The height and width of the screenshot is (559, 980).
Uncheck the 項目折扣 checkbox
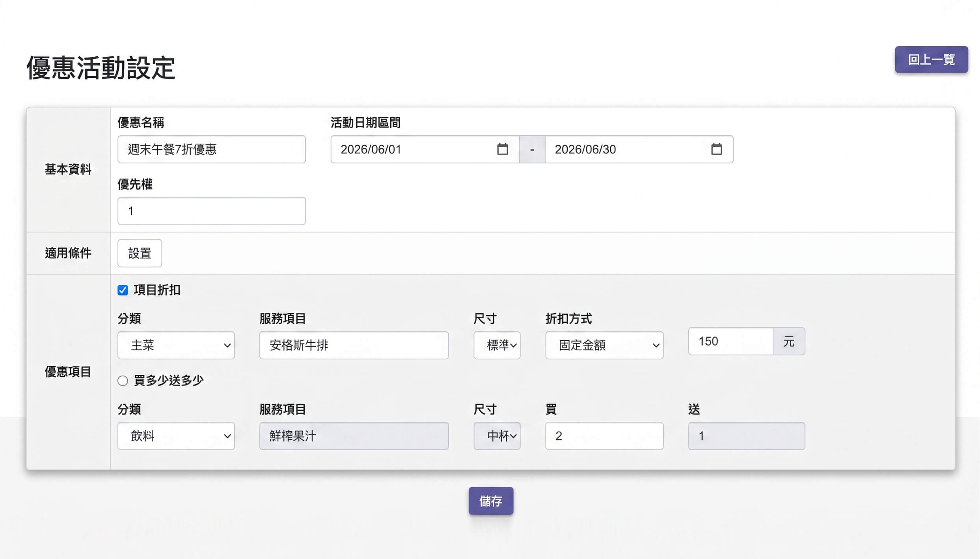(x=123, y=290)
